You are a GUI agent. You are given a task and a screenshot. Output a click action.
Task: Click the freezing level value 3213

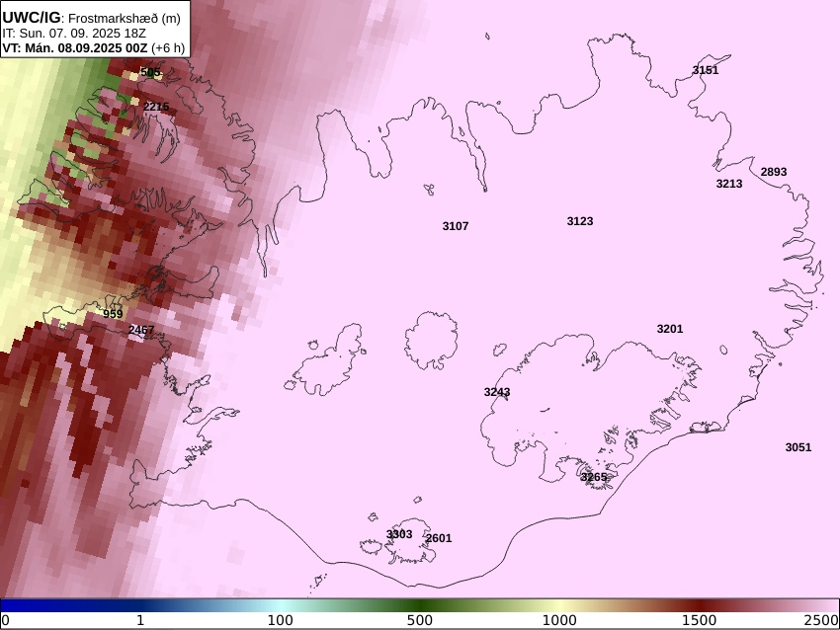pyautogui.click(x=729, y=184)
